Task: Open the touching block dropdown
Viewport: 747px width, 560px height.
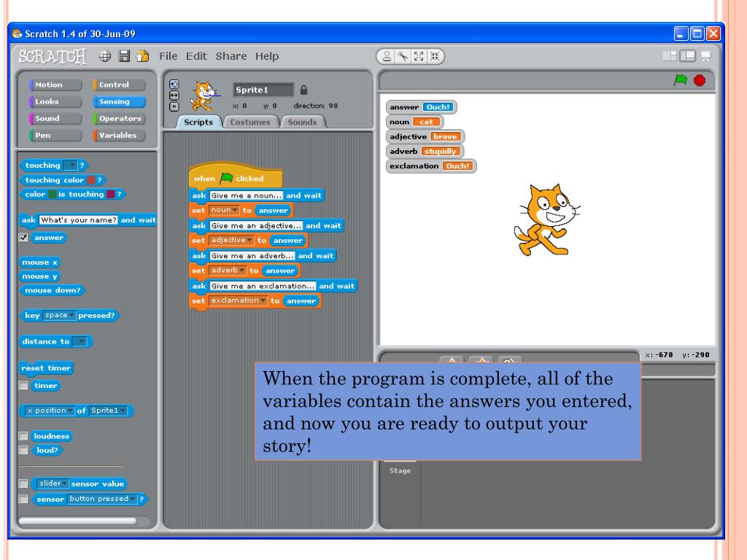Action: pyautogui.click(x=70, y=166)
